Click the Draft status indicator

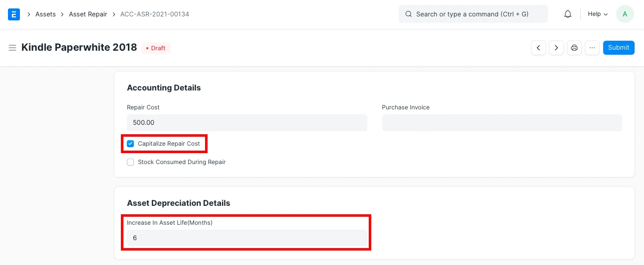coord(156,48)
